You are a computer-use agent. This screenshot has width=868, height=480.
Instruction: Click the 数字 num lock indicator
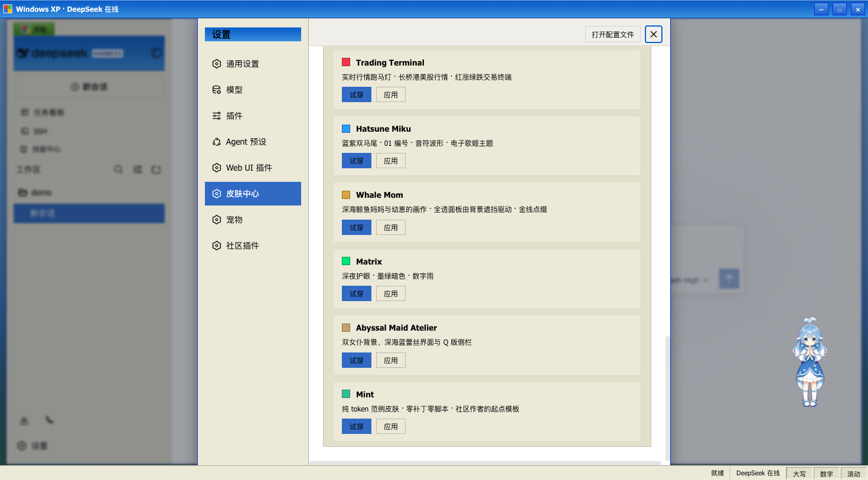tap(826, 474)
